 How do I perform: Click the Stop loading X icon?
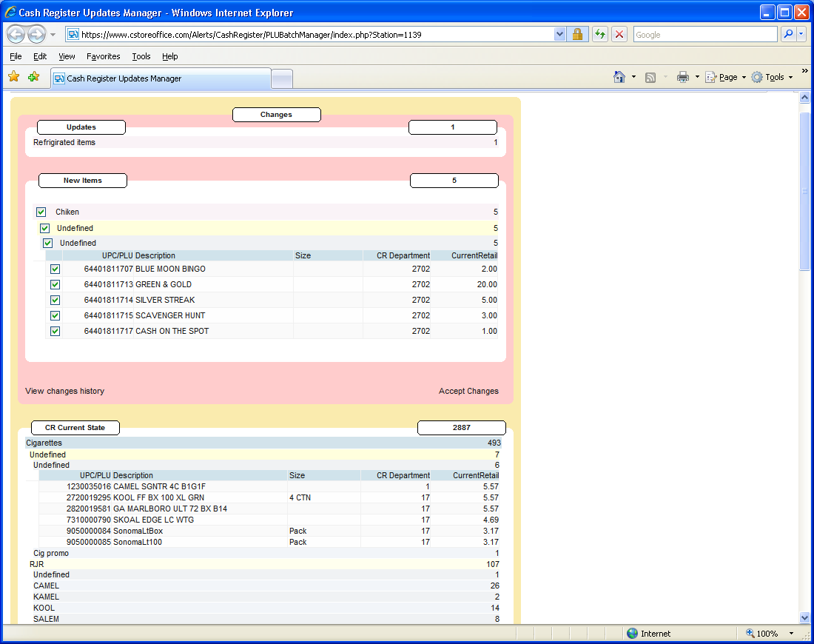click(x=620, y=35)
